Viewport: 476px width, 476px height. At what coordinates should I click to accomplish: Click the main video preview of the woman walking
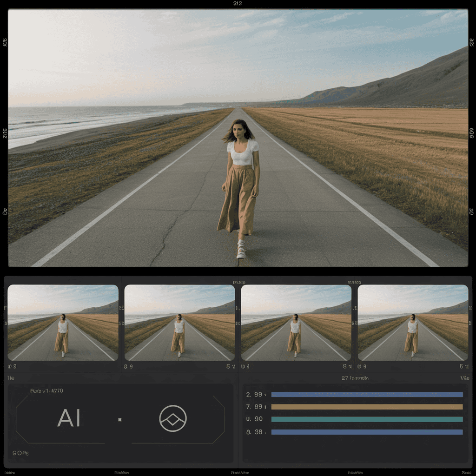click(238, 138)
